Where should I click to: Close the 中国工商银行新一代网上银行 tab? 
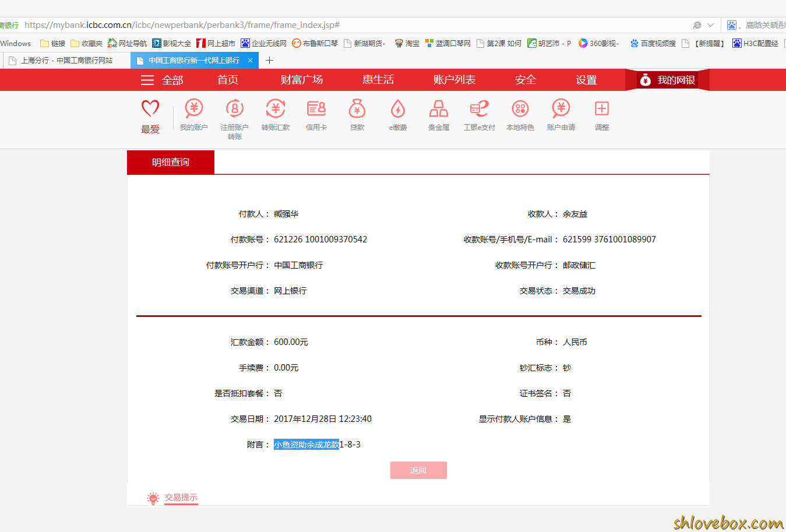[250, 60]
